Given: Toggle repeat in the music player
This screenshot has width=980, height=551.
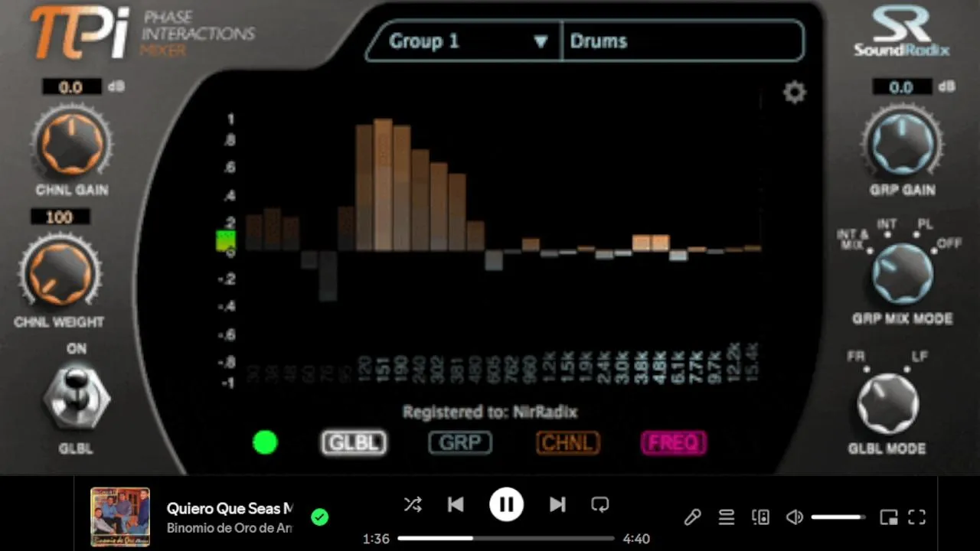Looking at the screenshot, I should point(600,504).
